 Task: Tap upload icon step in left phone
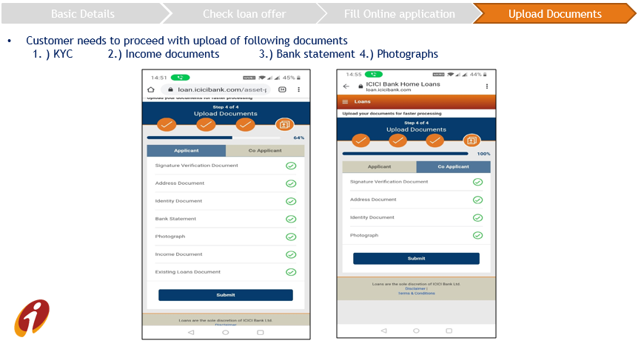[x=284, y=124]
